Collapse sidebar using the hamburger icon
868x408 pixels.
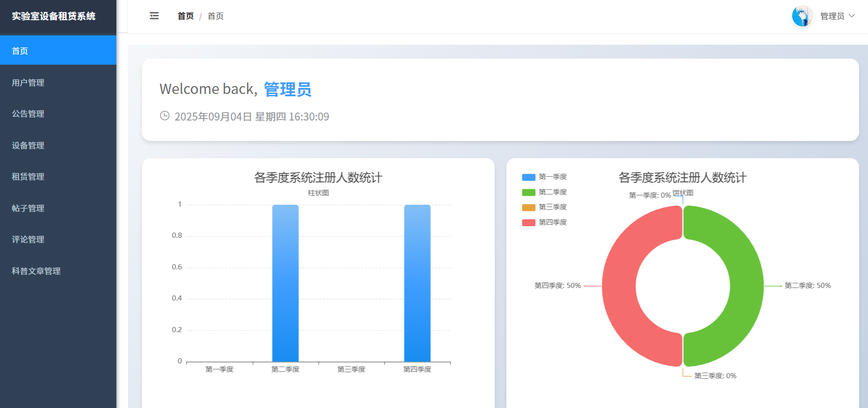coord(154,16)
